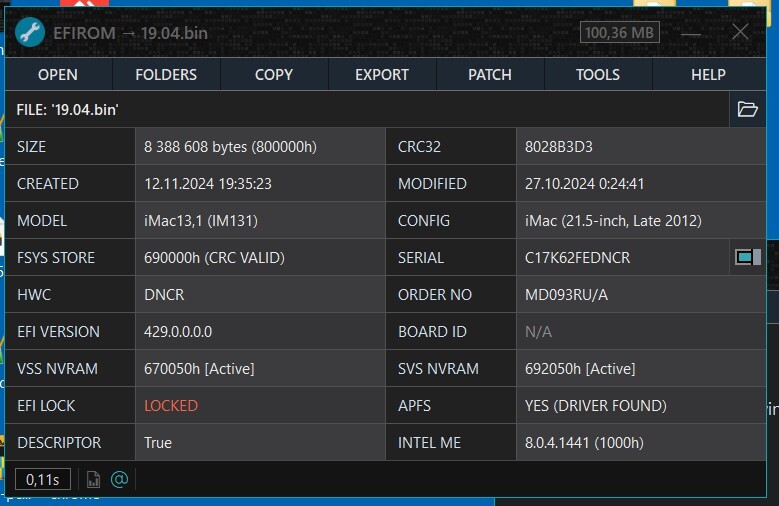Select Descriptor value True
779x506 pixels.
pos(157,443)
